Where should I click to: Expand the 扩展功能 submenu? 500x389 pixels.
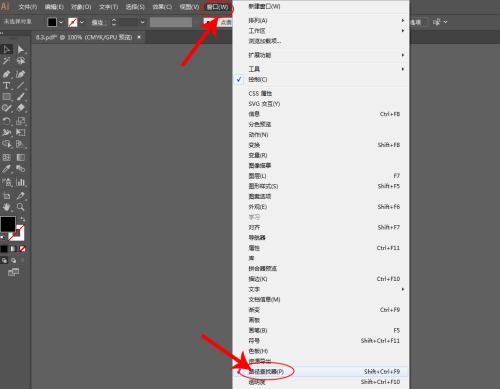pyautogui.click(x=321, y=55)
